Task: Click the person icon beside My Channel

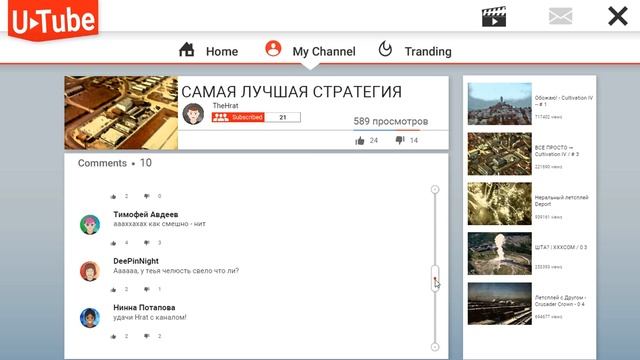Action: tap(273, 49)
